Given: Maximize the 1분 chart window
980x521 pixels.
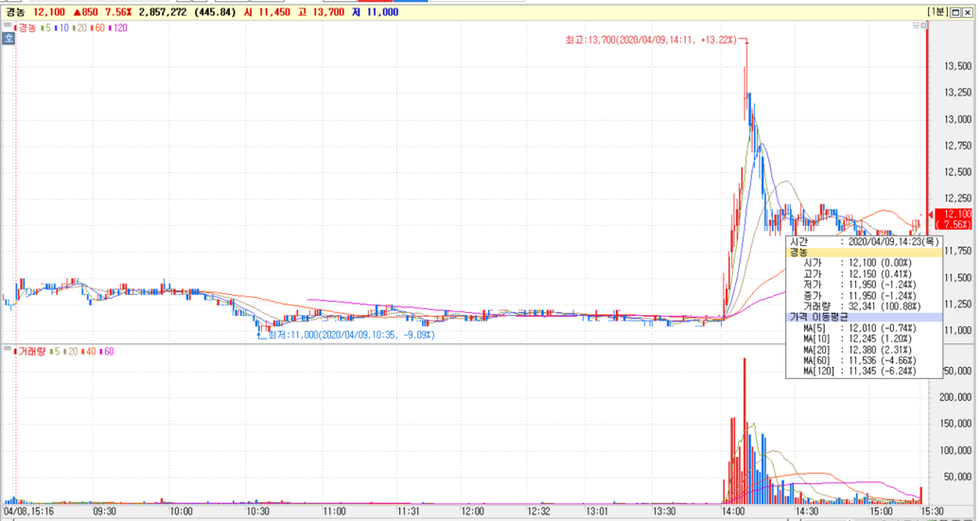Looking at the screenshot, I should 956,12.
